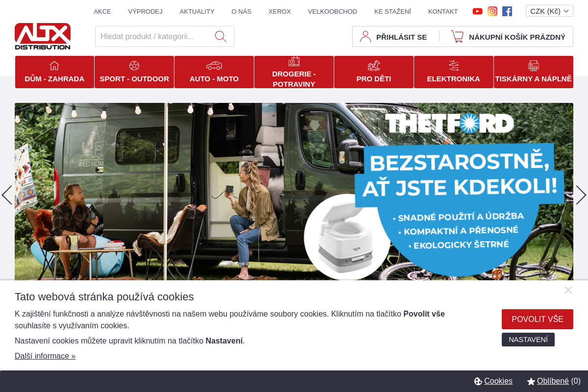Open the Instagram profile icon

point(492,11)
